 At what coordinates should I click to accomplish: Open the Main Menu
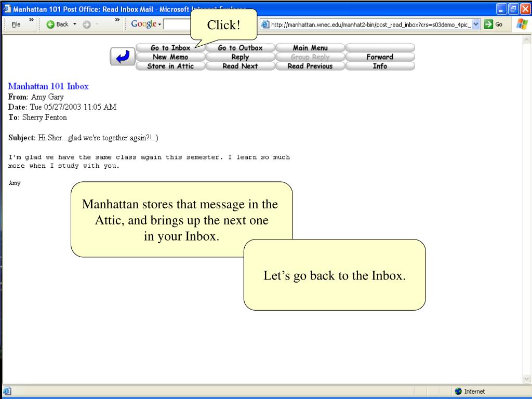pyautogui.click(x=310, y=48)
